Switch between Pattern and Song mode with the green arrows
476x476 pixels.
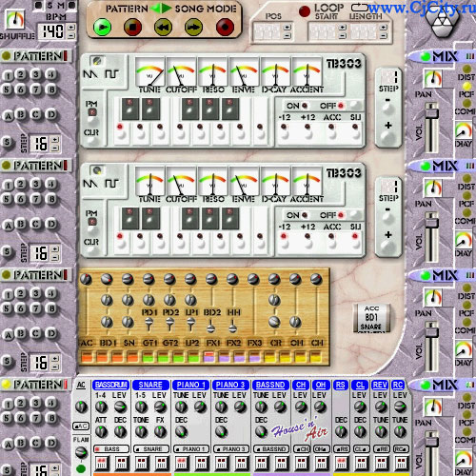(x=161, y=9)
